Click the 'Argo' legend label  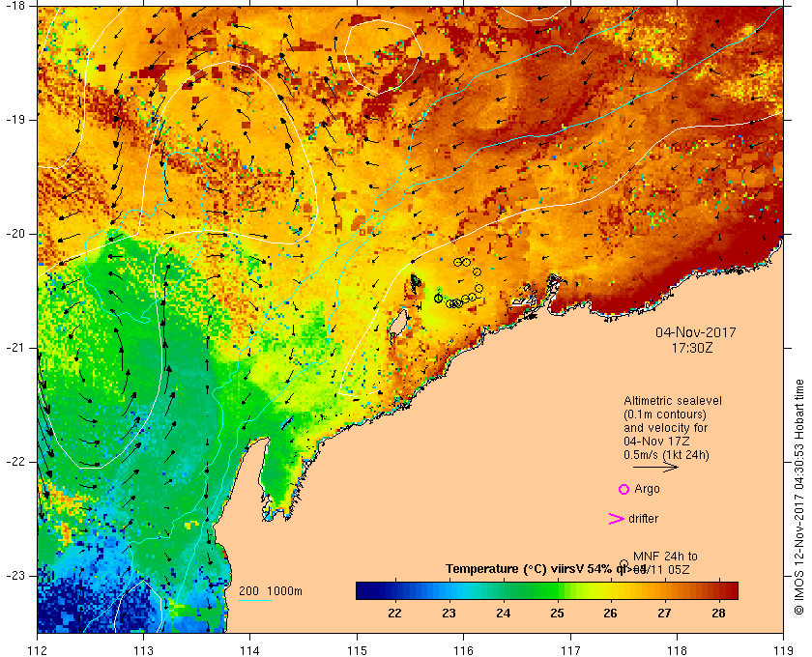coord(647,489)
